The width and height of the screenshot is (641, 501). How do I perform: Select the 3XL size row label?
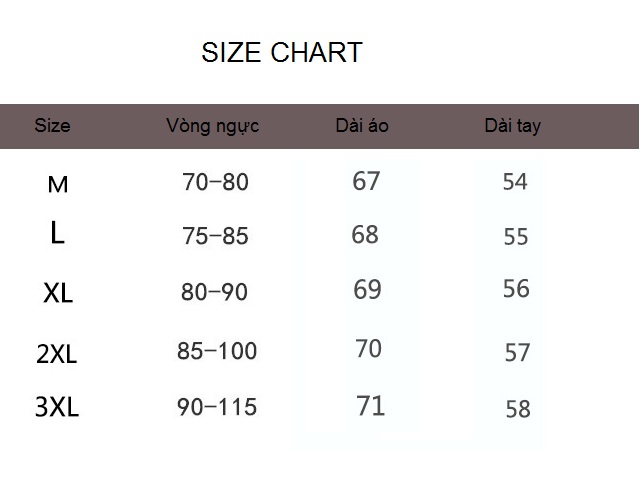click(57, 407)
